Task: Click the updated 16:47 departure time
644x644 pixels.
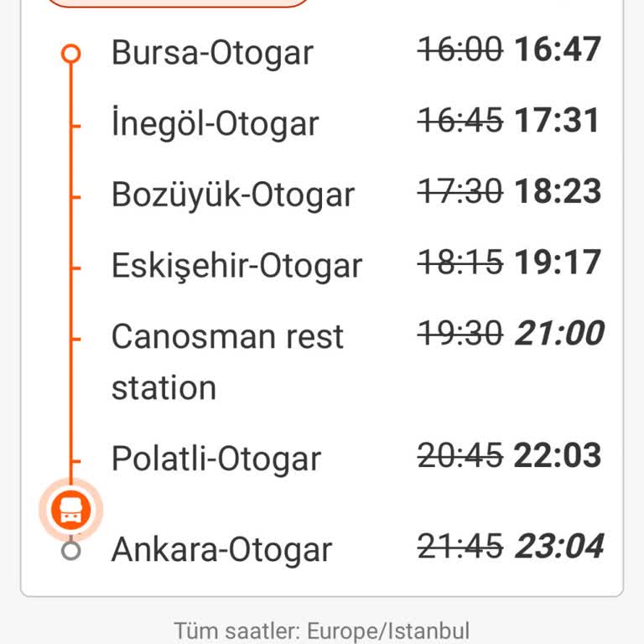Action: pyautogui.click(x=558, y=49)
